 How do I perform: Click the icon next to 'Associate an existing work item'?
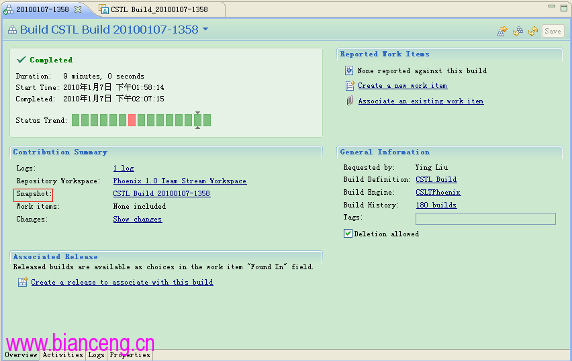pyautogui.click(x=349, y=101)
